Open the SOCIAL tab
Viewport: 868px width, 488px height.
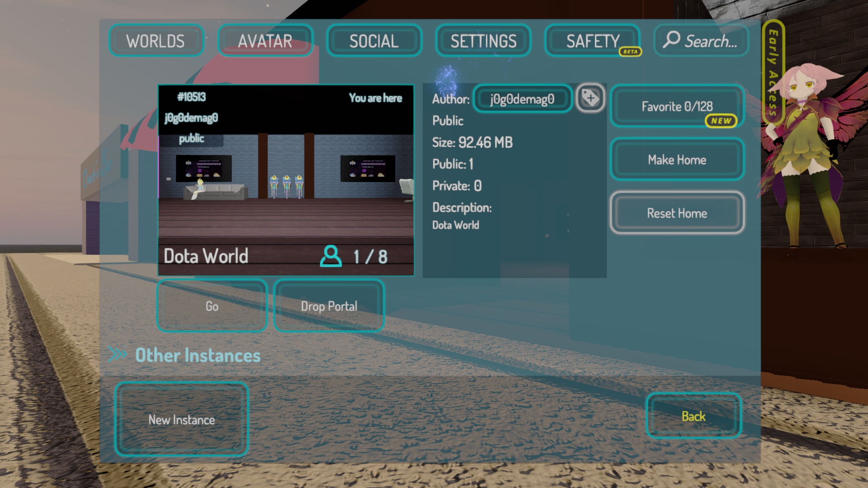coord(374,41)
